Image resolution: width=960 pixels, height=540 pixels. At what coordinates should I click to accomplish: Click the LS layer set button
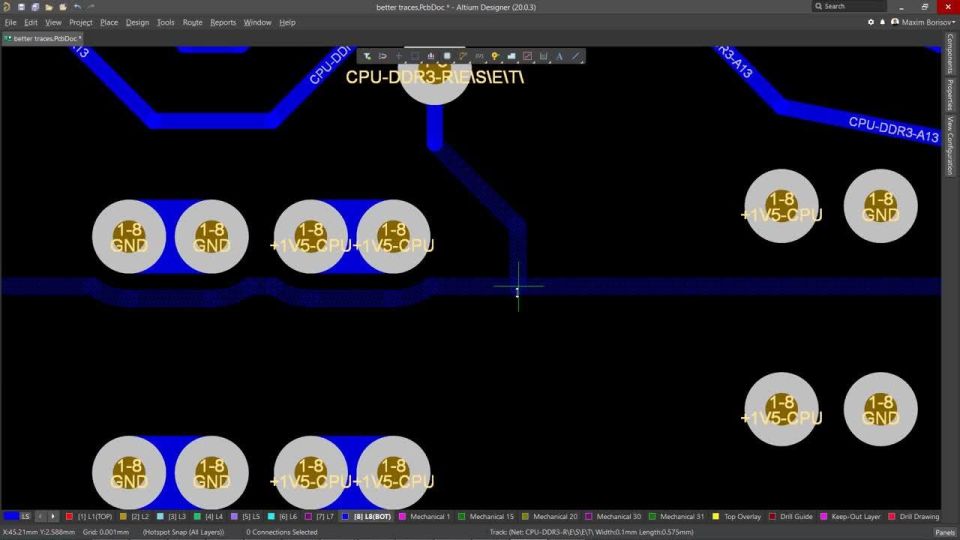click(25, 517)
